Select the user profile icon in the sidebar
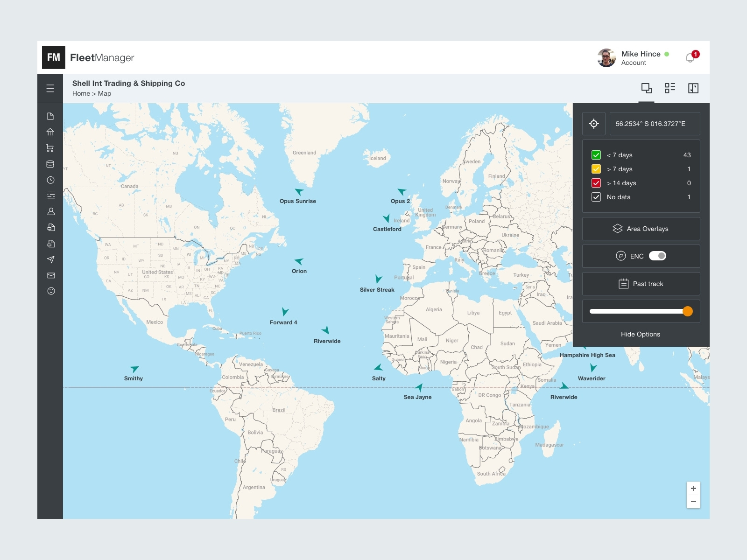 (x=51, y=211)
